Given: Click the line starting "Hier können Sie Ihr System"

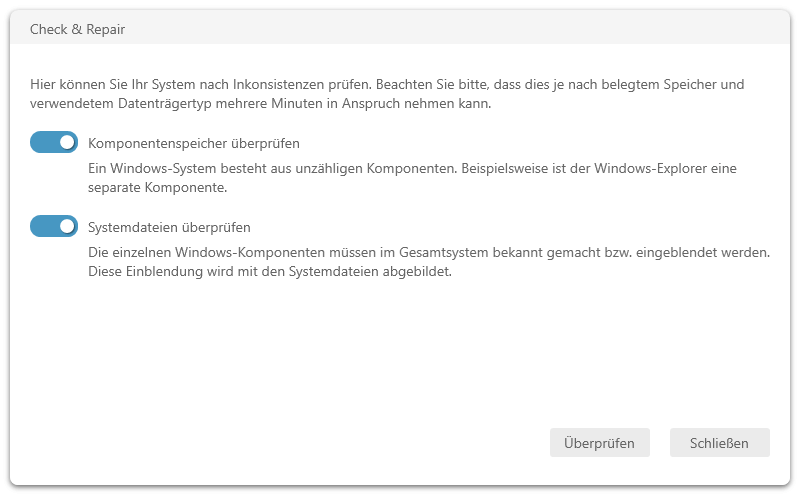Looking at the screenshot, I should [x=387, y=85].
